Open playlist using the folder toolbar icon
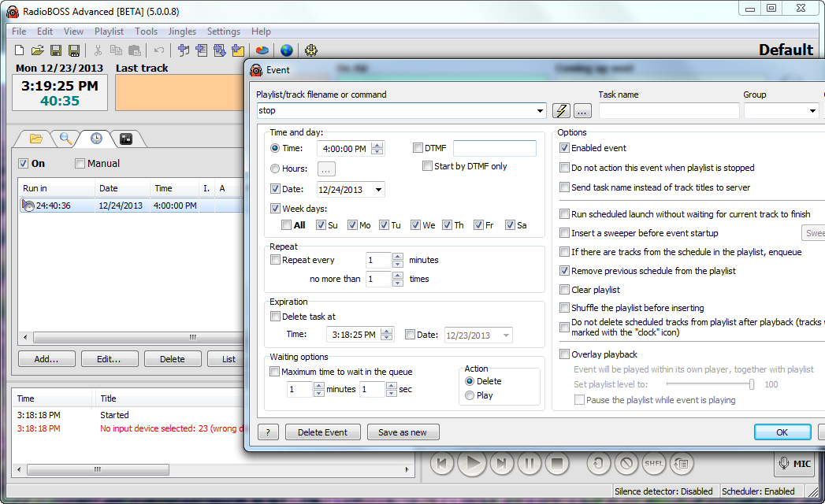825x504 pixels. click(x=37, y=50)
